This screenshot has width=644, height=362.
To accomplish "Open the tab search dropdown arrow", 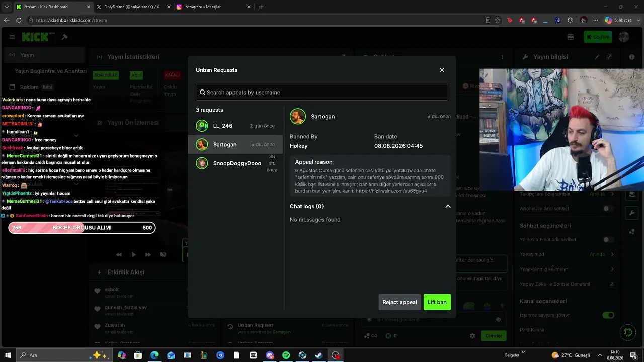I will click(7, 7).
